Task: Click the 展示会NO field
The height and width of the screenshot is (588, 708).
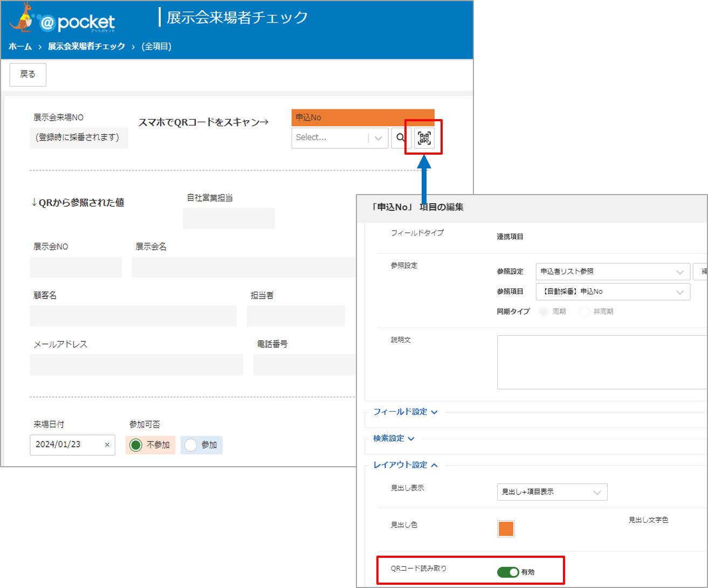Action: pos(76,267)
